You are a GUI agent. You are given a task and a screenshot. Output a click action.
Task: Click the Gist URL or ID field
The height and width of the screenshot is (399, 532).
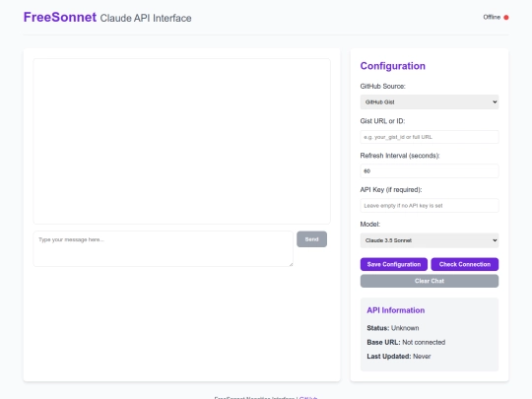pyautogui.click(x=430, y=137)
